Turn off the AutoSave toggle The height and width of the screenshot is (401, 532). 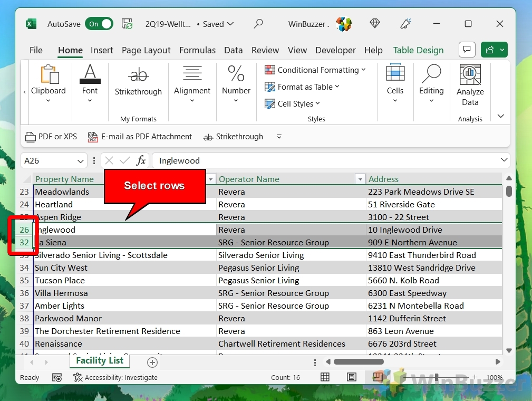coord(99,24)
